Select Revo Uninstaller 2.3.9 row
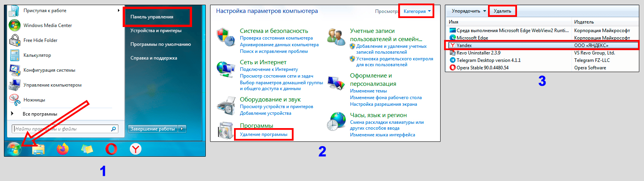 pos(542,53)
